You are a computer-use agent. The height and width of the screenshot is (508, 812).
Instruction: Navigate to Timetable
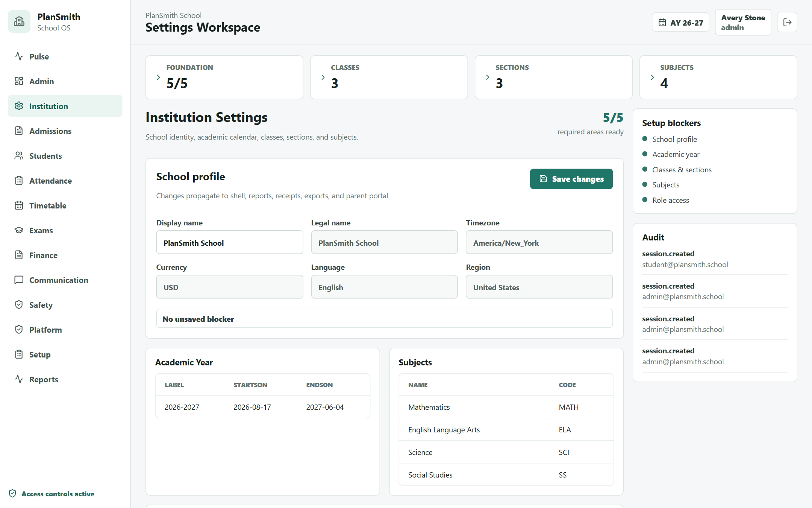coord(65,205)
